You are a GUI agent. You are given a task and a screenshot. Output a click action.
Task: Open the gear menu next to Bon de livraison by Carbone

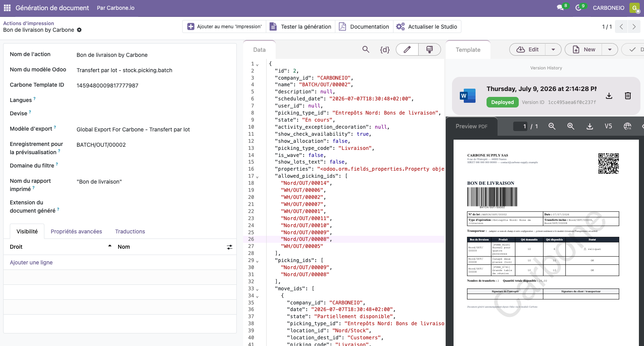79,30
